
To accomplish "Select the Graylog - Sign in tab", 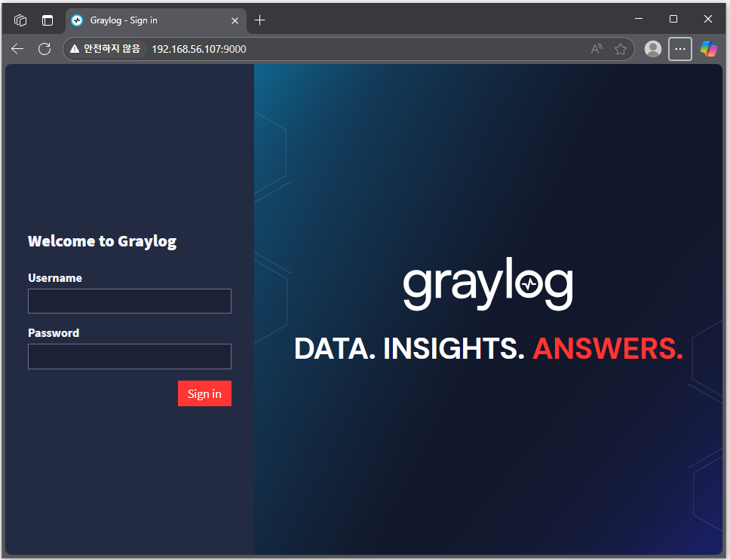I will point(156,20).
